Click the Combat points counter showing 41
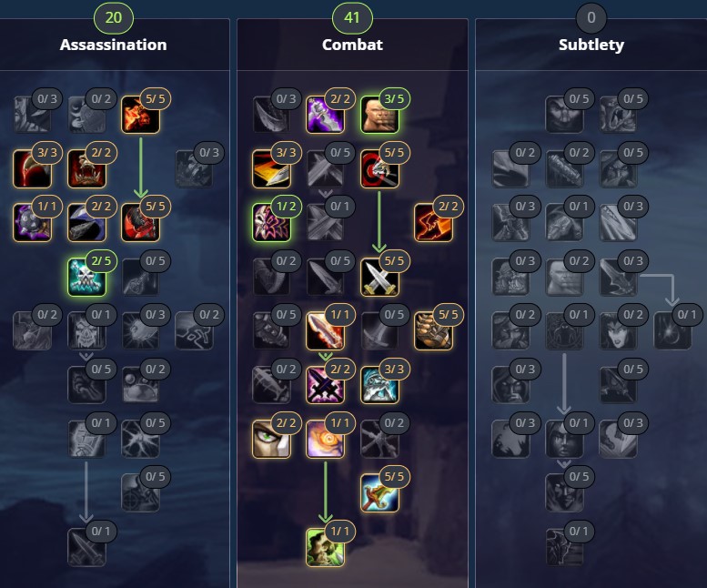707x588 pixels. (352, 18)
